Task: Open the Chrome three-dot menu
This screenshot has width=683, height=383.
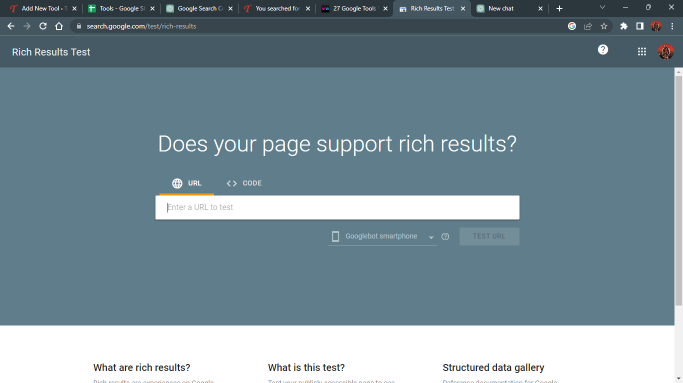Action: [672, 26]
